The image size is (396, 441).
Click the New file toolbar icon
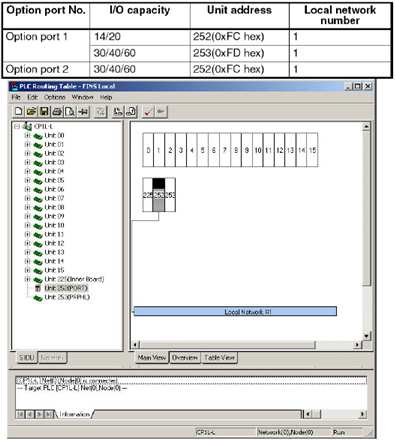pos(19,111)
